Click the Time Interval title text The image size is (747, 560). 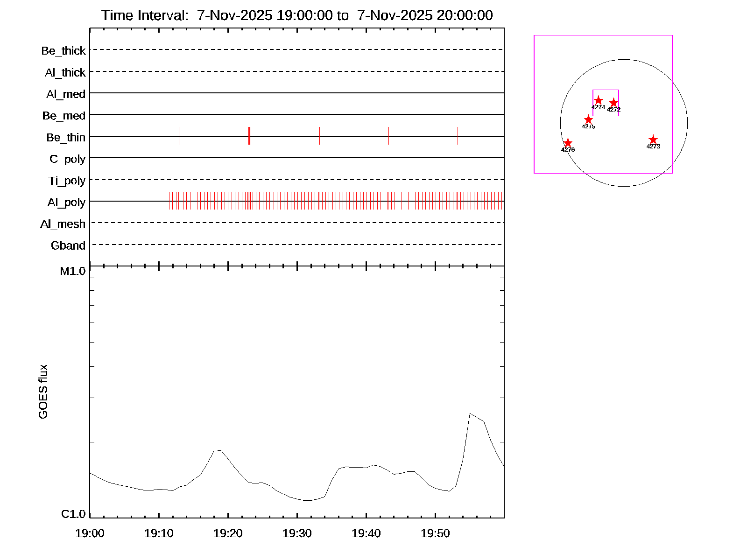(297, 15)
